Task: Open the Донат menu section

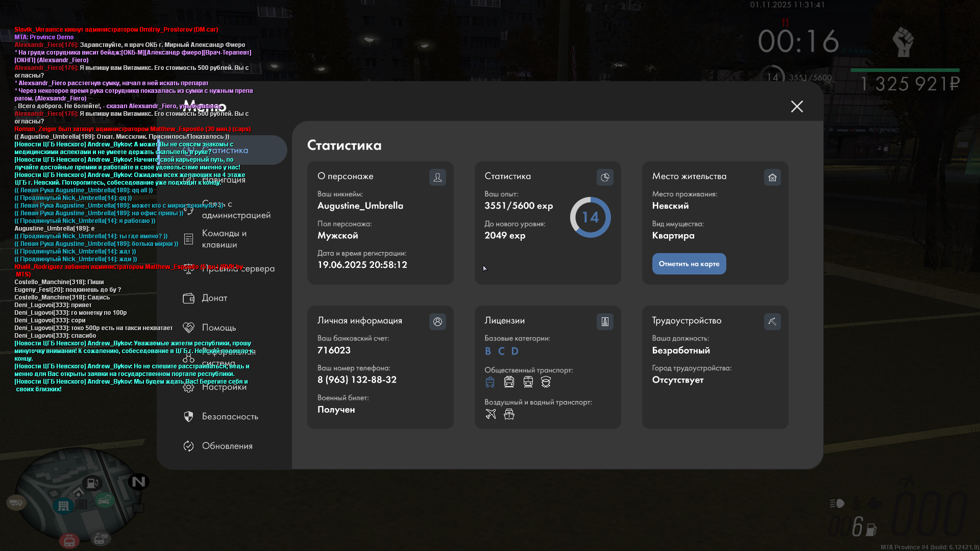Action: tap(214, 298)
